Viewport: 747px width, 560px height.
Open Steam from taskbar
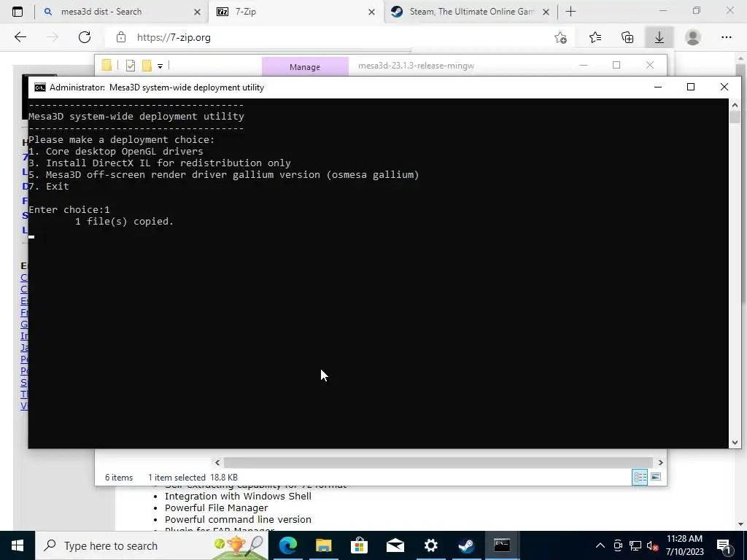[466, 545]
